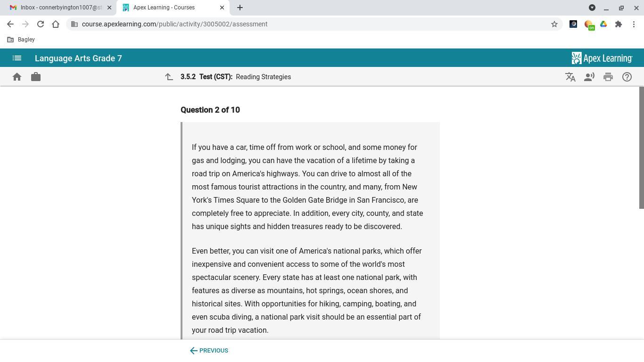Screen dimensions: 644x362
Task: Close the Apex Learning Courses tab
Action: (222, 8)
